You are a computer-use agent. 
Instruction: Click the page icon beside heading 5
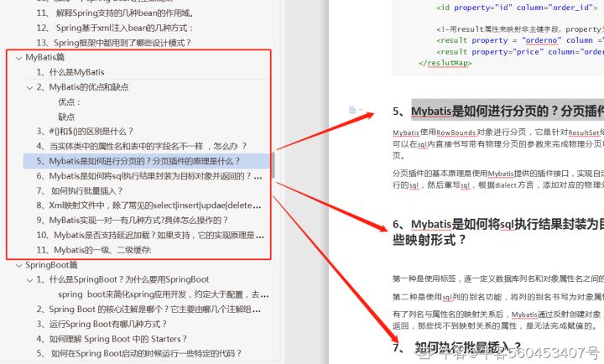352,110
